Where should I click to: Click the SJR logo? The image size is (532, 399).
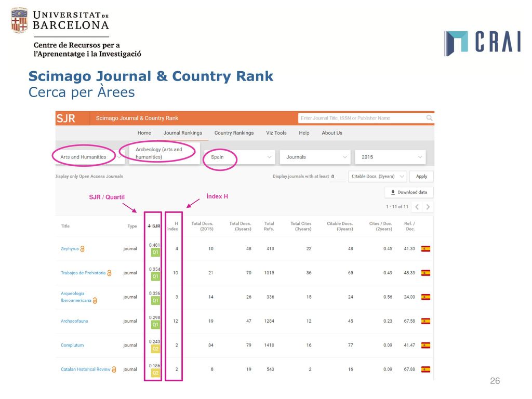click(x=66, y=118)
